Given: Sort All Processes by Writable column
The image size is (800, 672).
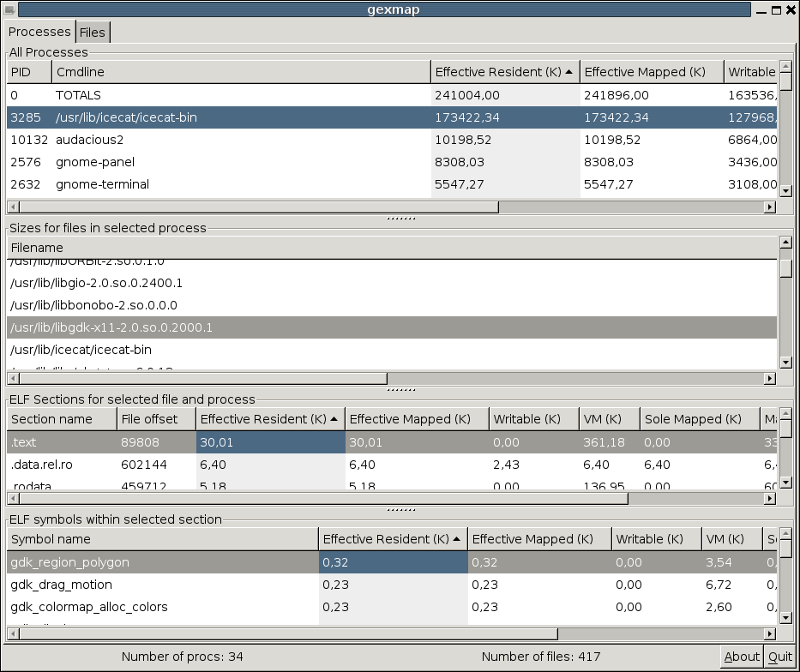Looking at the screenshot, I should pos(750,72).
